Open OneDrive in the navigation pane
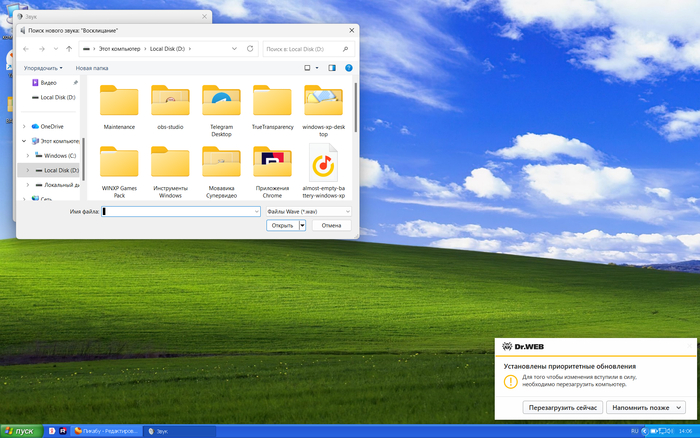Image resolution: width=700 pixels, height=438 pixels. [51, 126]
